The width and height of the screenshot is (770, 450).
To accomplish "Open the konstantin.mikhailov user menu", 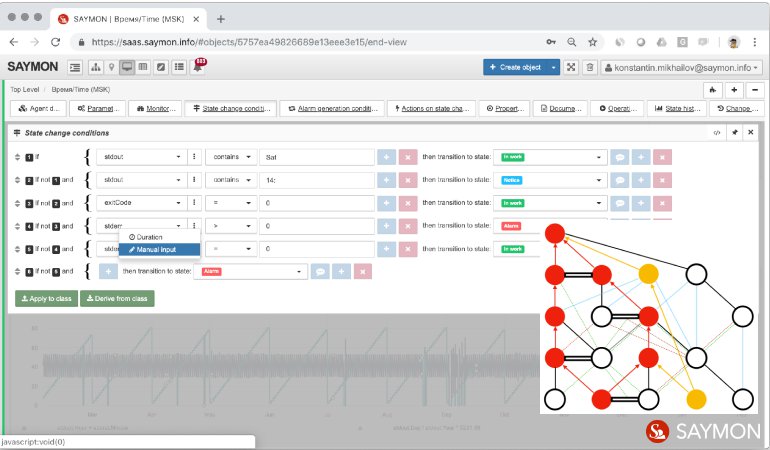I will pyautogui.click(x=682, y=67).
